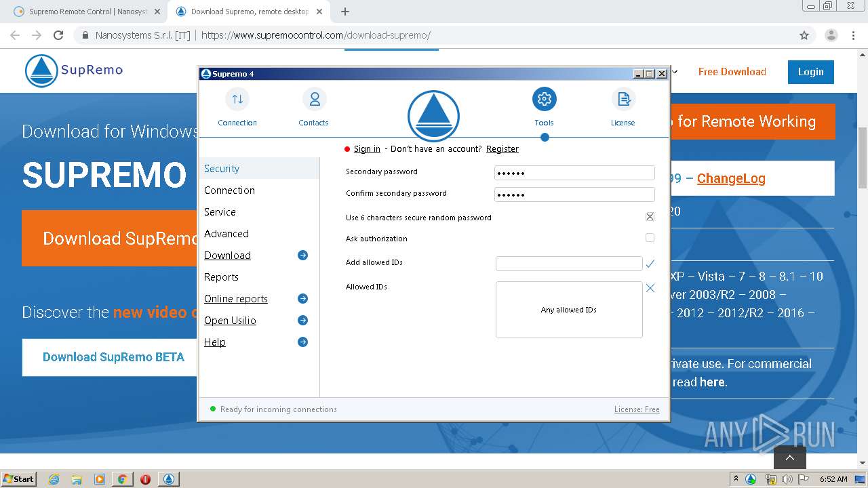Click the Download SupRemo BETA button
Image resolution: width=868 pixels, height=488 pixels.
tap(110, 357)
